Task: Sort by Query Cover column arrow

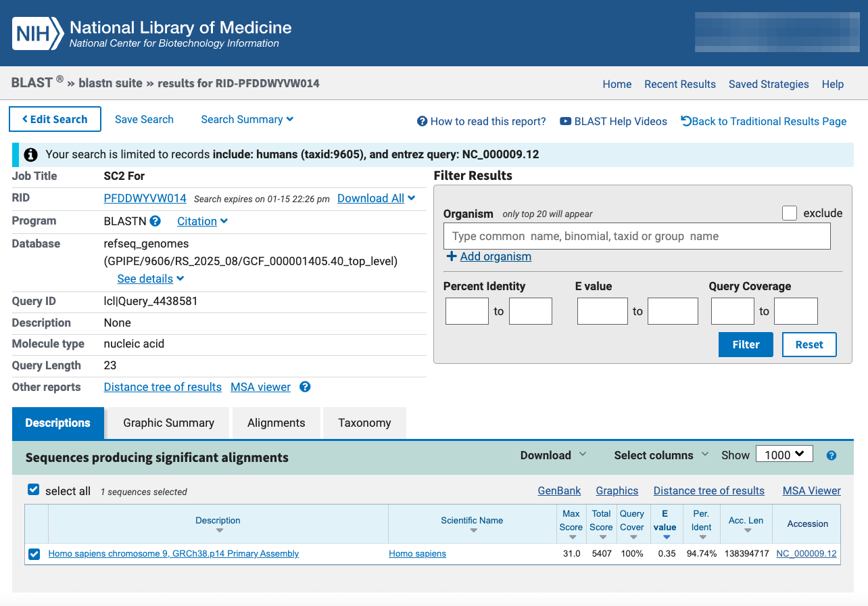Action: (x=633, y=538)
